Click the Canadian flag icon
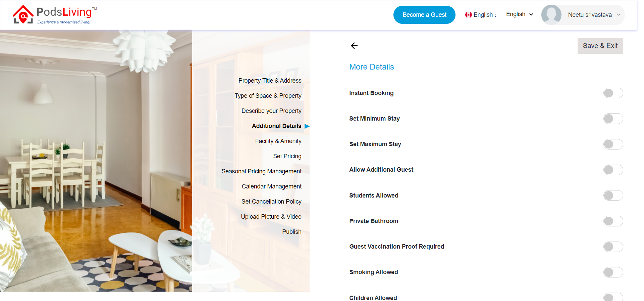Screen dimensions: 644x301 [x=468, y=15]
